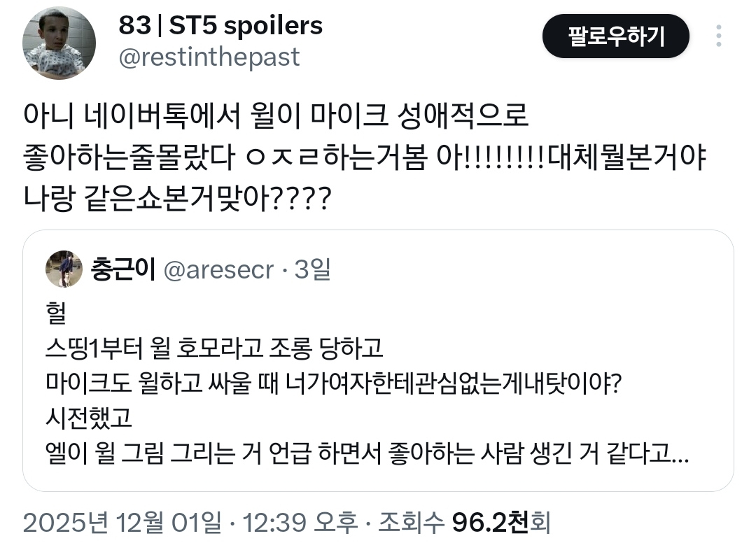The image size is (756, 543).
Task: Click 충근이's small avatar in quoted tweet
Action: 64,269
